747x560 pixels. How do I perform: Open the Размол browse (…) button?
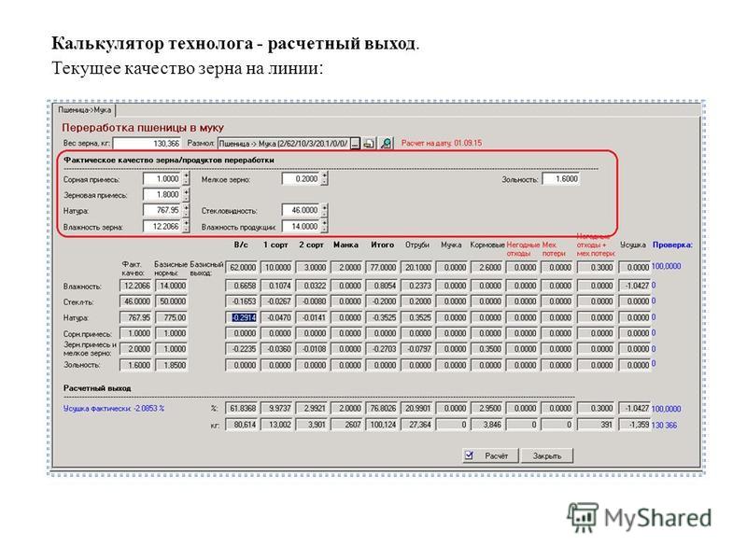[x=355, y=144]
